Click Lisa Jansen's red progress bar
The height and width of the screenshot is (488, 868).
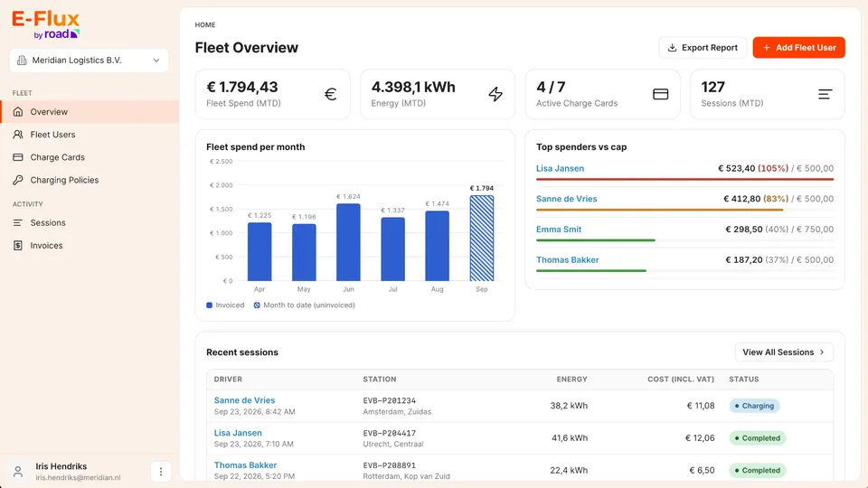[684, 179]
